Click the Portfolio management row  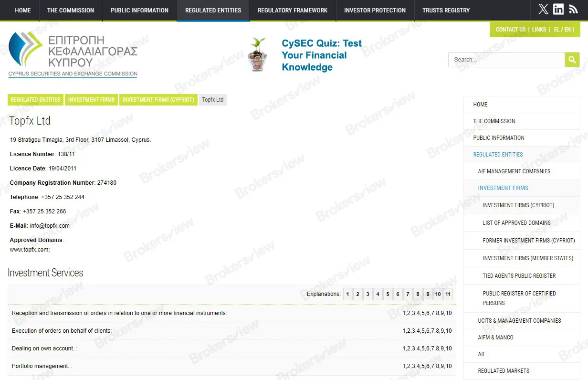tap(231, 366)
